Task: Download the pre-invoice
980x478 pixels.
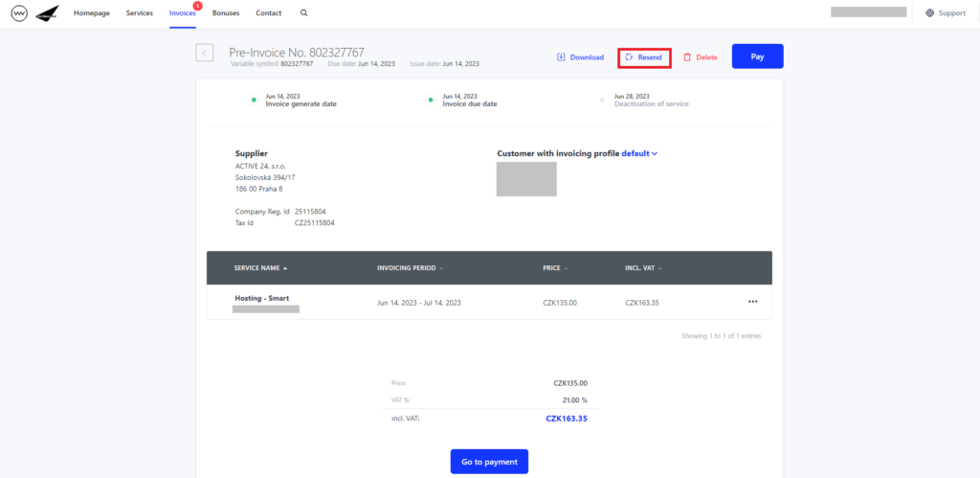Action: [x=580, y=57]
